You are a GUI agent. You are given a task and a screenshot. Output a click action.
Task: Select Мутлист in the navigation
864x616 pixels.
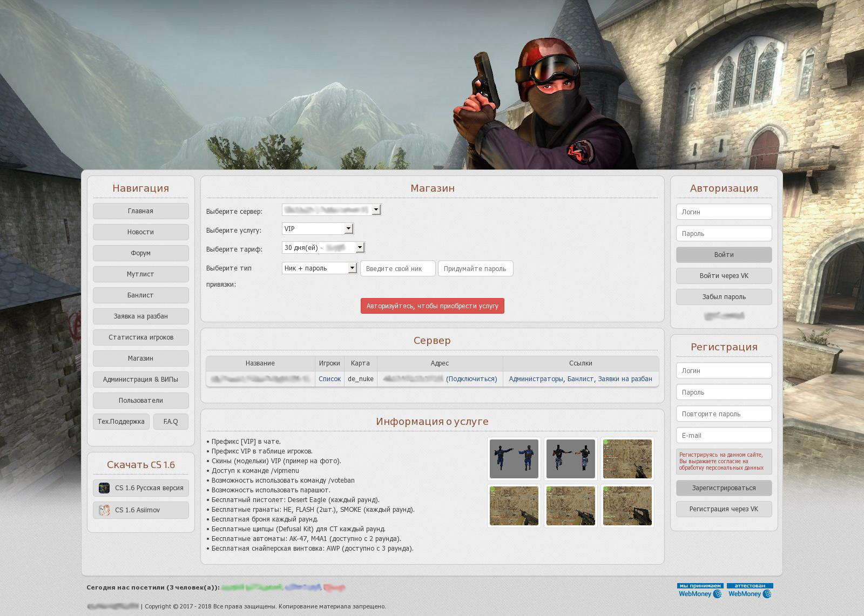pyautogui.click(x=140, y=274)
